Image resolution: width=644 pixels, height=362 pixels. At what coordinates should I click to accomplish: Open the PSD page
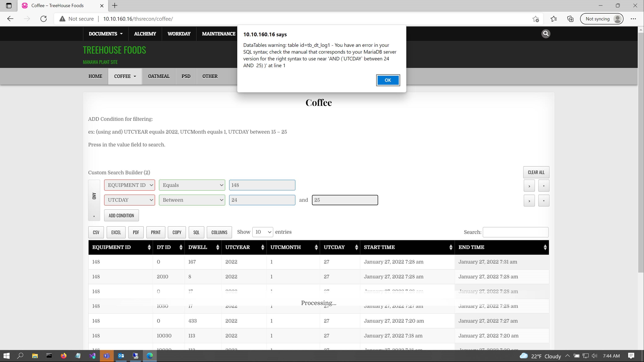click(186, 76)
